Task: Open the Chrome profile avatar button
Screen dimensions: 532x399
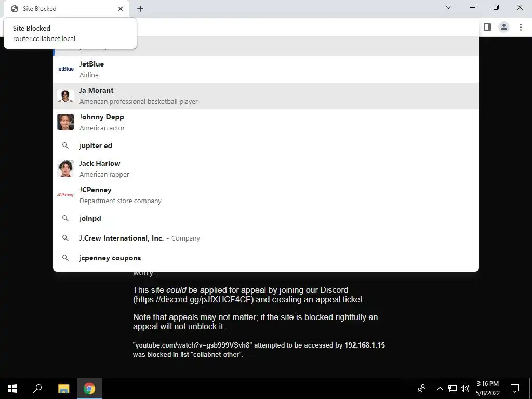Action: [x=504, y=27]
